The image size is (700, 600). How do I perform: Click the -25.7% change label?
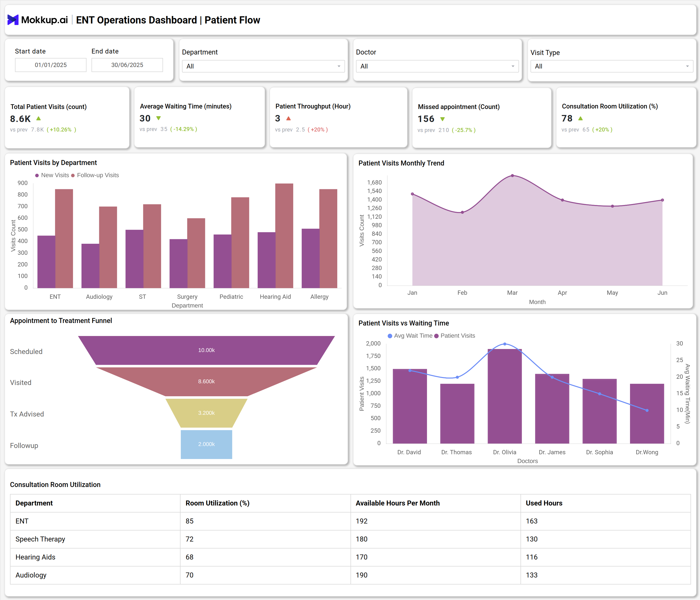pos(464,130)
